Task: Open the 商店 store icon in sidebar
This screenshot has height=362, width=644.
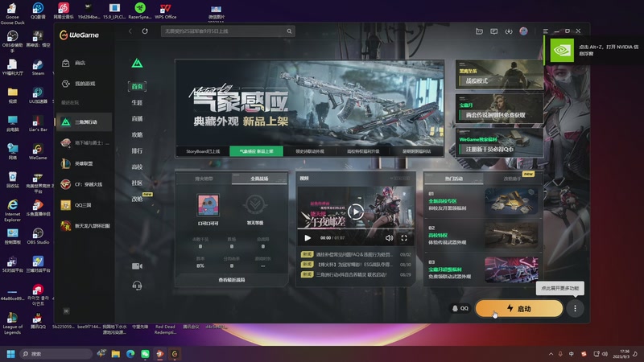Action: click(66, 63)
